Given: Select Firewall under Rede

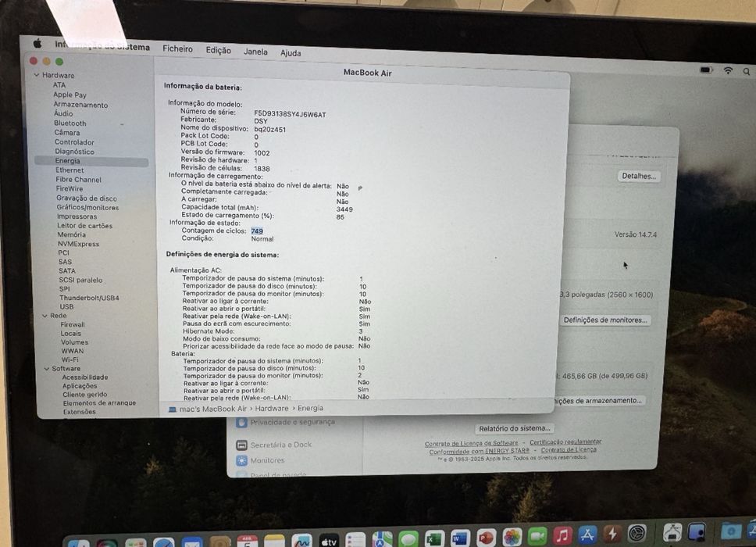Looking at the screenshot, I should [73, 324].
